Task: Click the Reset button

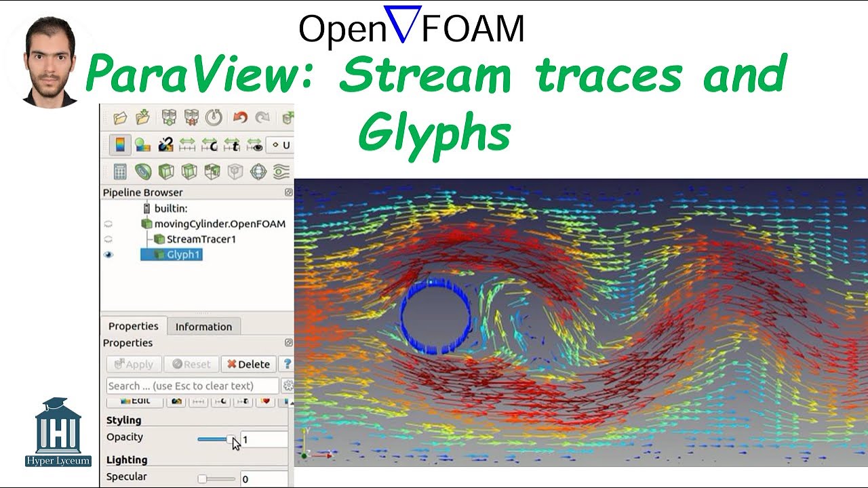Action: tap(191, 364)
